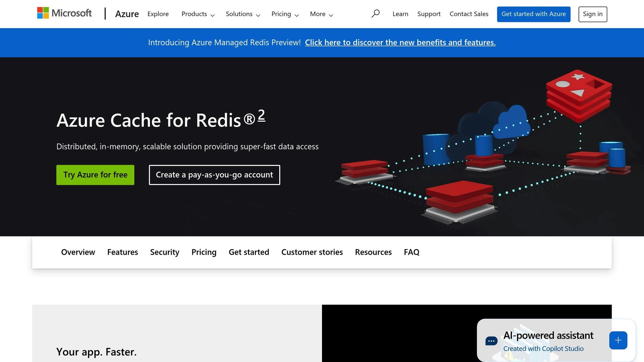Go to the Features section tab
The width and height of the screenshot is (644, 362).
click(123, 252)
